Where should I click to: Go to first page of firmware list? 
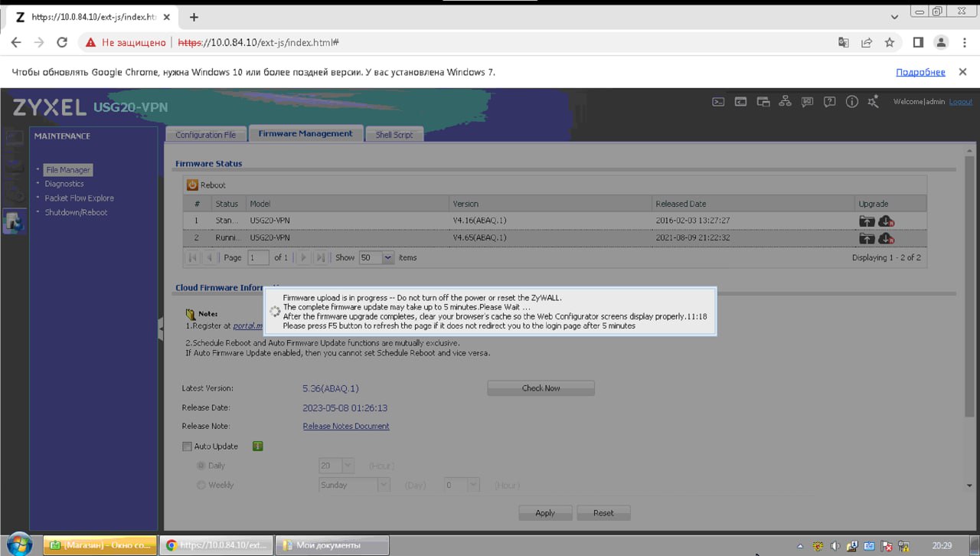coord(193,258)
